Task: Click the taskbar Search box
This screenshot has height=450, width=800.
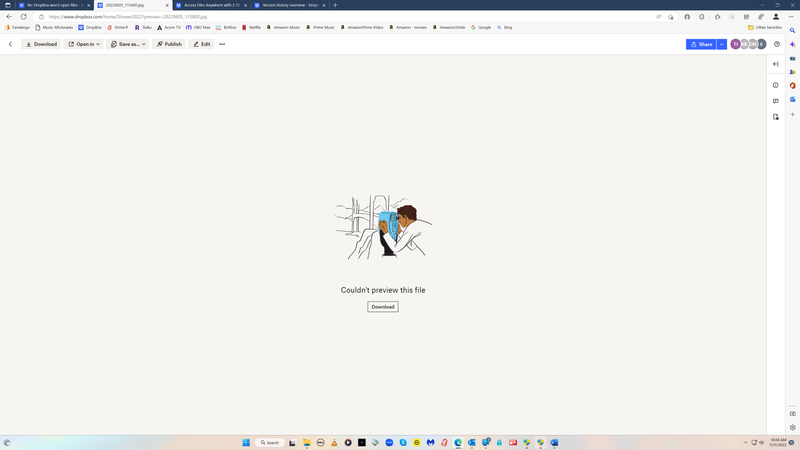Action: pos(269,442)
